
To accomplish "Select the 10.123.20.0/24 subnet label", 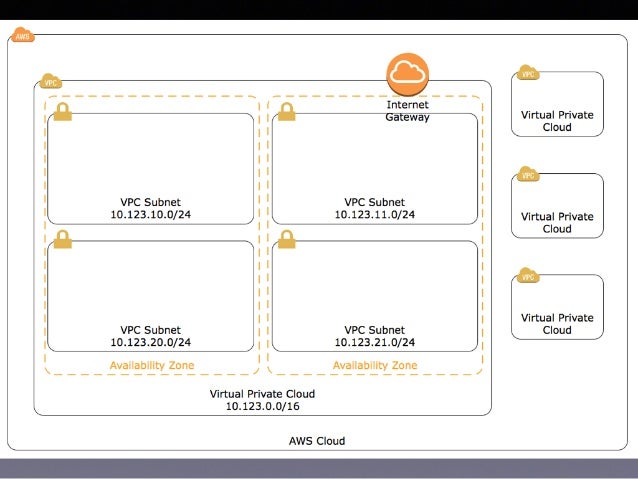I will pyautogui.click(x=151, y=342).
